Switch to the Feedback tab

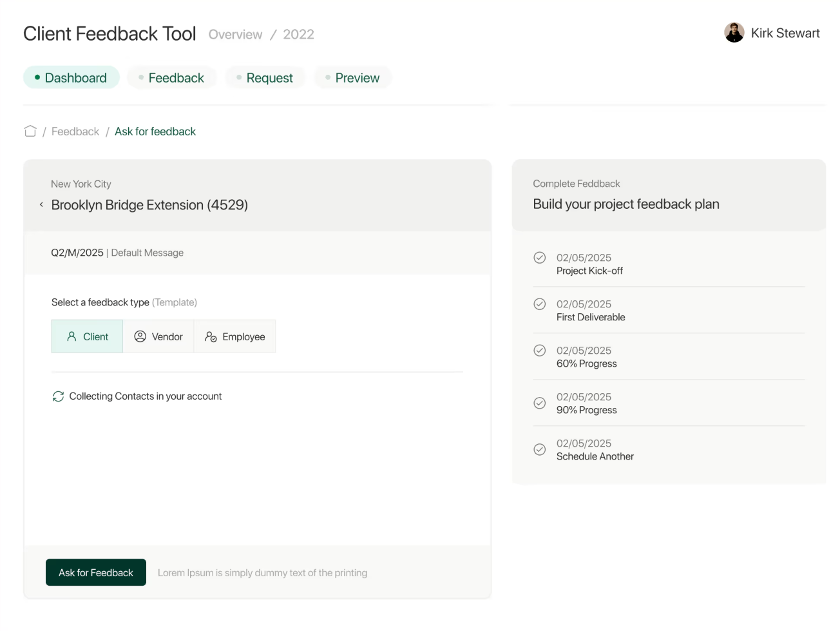click(171, 77)
